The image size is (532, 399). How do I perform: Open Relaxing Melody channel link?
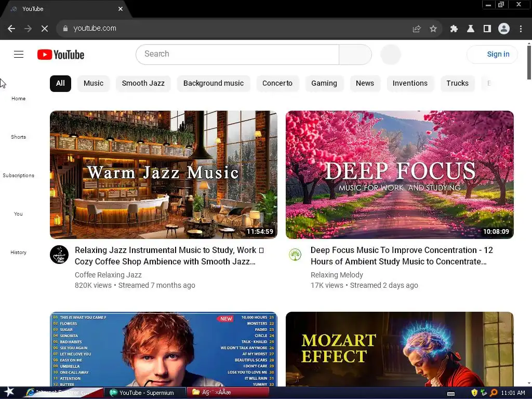(x=337, y=275)
